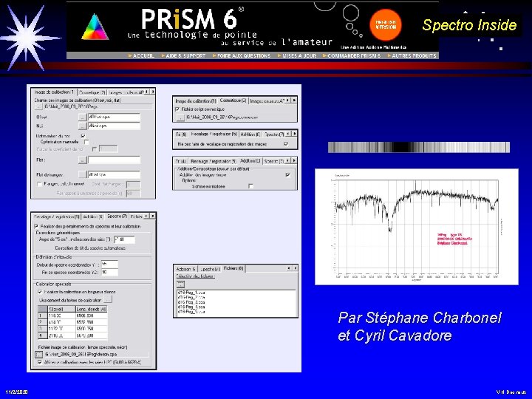Select the active Spectro (7) tab above the wavelength table
532x399 pixels.
coord(117,216)
